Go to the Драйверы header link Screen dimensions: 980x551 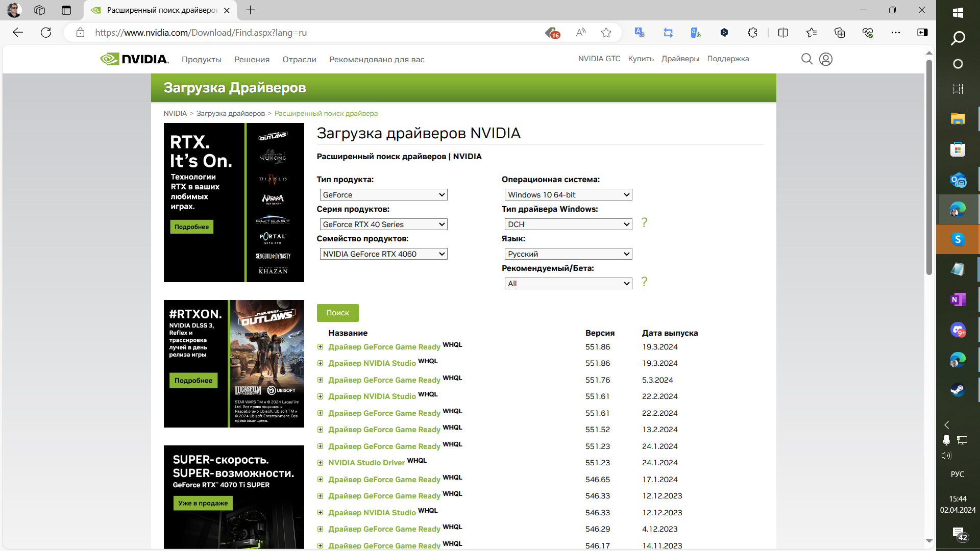(680, 59)
